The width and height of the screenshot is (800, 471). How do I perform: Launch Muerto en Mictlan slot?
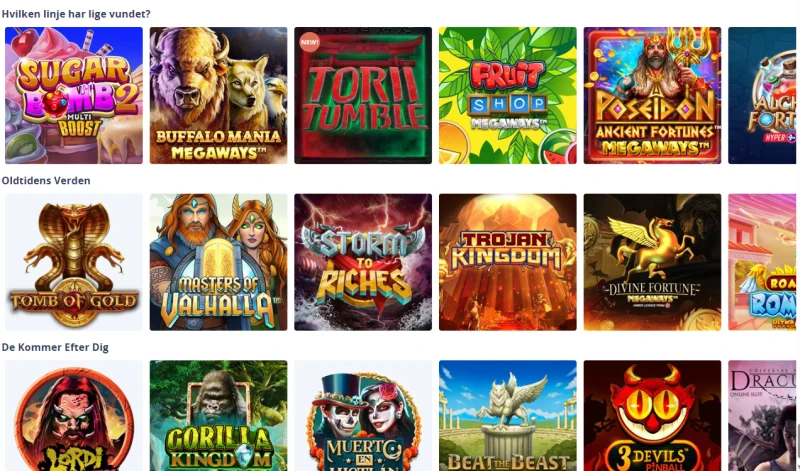tap(363, 415)
